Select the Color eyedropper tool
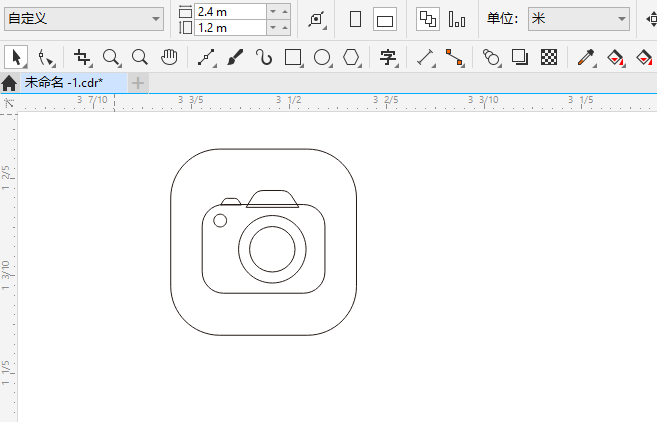The image size is (657, 422). tap(586, 57)
